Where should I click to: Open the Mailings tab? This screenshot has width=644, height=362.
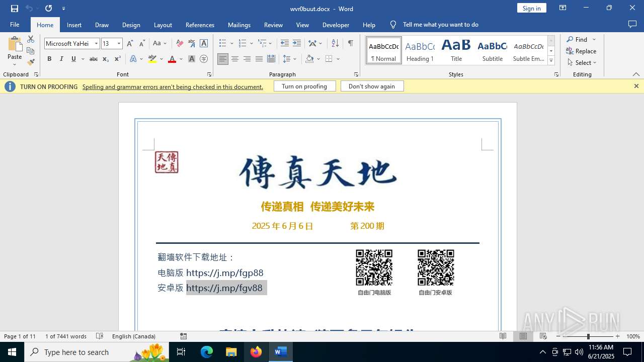[239, 25]
